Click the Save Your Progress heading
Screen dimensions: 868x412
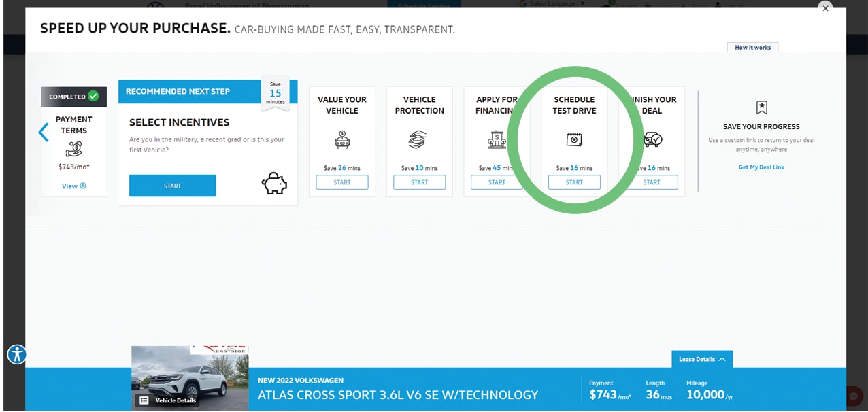[x=761, y=126]
